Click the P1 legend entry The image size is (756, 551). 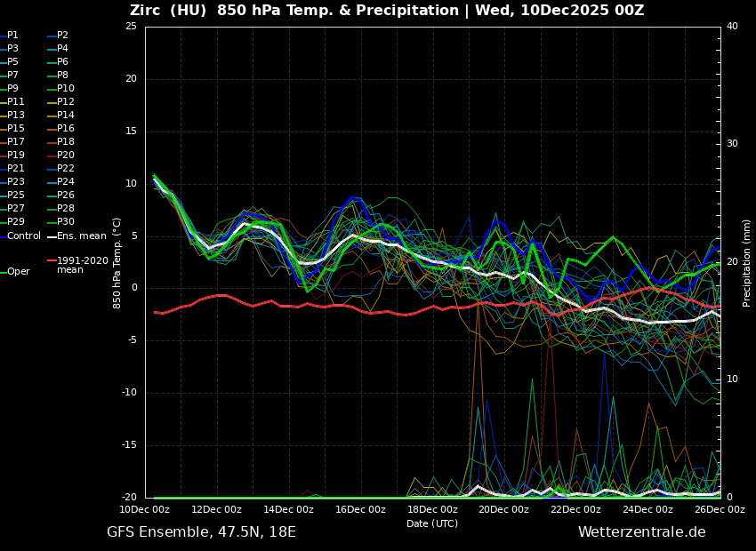tap(12, 36)
